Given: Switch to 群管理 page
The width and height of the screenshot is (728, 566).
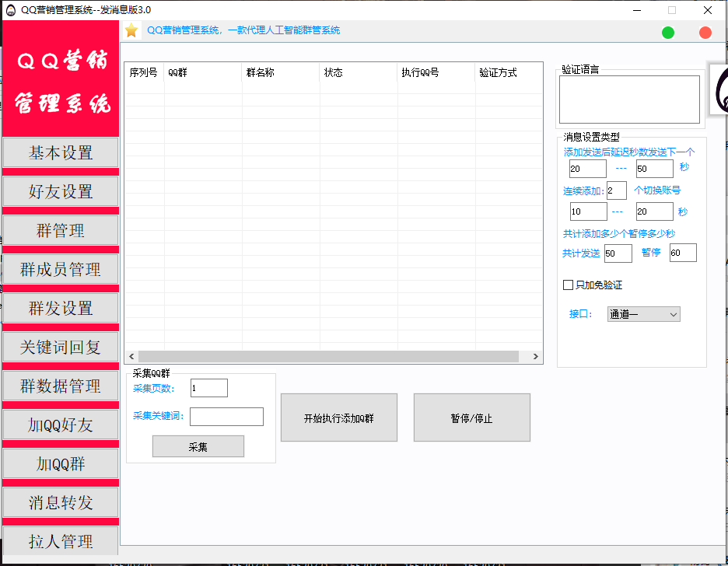Looking at the screenshot, I should tap(61, 230).
